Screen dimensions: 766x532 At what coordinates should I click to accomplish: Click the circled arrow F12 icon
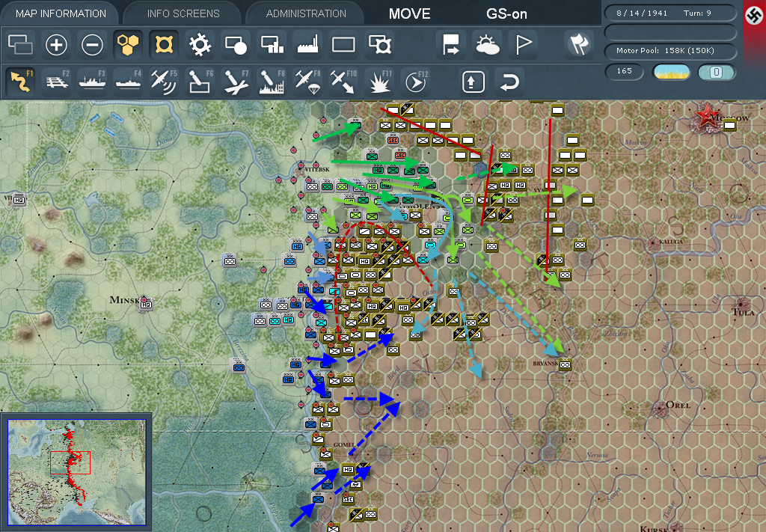416,81
